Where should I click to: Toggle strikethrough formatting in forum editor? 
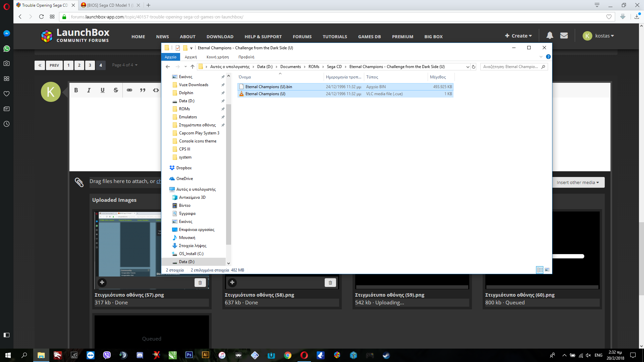coord(116,90)
